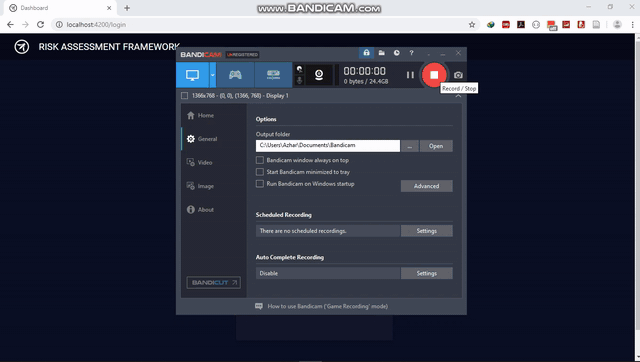Screen dimensions: 640x362
Task: Click the output folder path field
Action: tap(328, 146)
